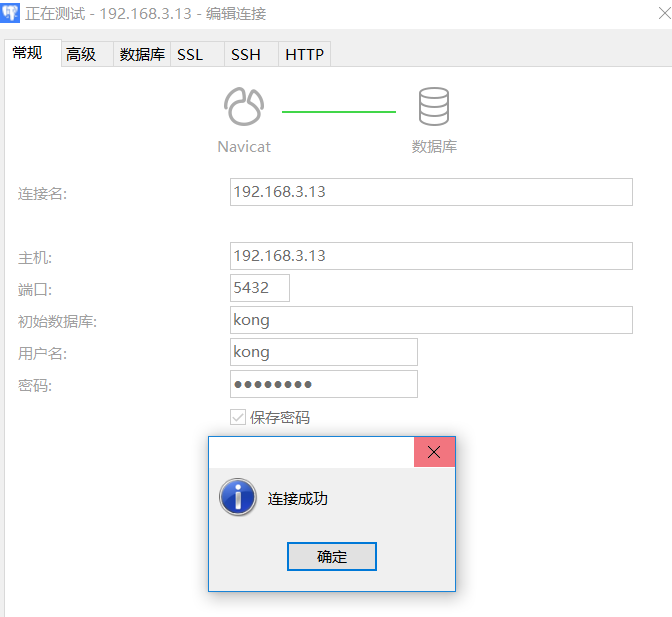
Task: Click the 数据库 caption under cylinder icon
Action: coord(434,147)
